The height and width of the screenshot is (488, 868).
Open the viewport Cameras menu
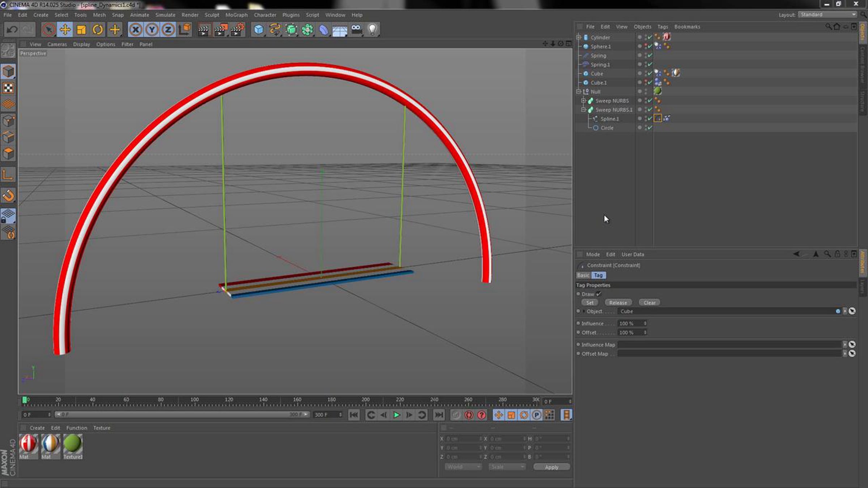pyautogui.click(x=57, y=44)
